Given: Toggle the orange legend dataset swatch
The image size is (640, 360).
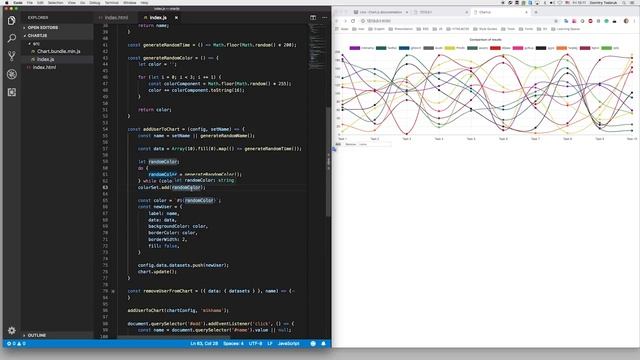Looking at the screenshot, I should click(x=562, y=48).
